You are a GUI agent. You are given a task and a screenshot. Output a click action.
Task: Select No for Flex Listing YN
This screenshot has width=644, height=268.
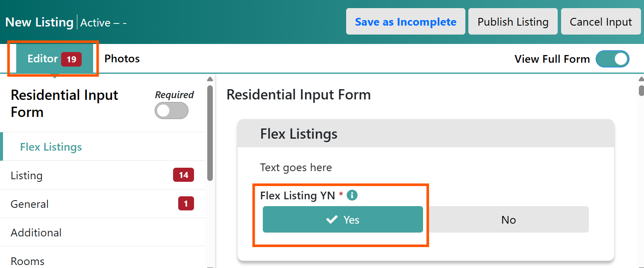(509, 219)
